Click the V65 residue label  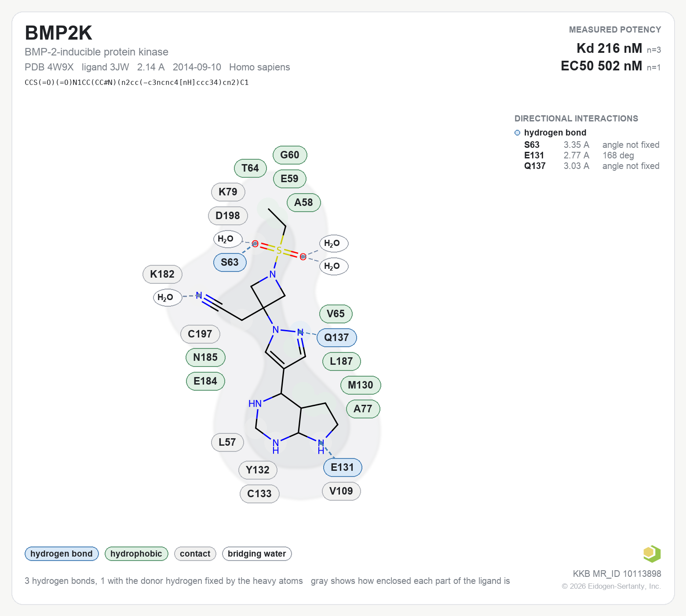[336, 314]
